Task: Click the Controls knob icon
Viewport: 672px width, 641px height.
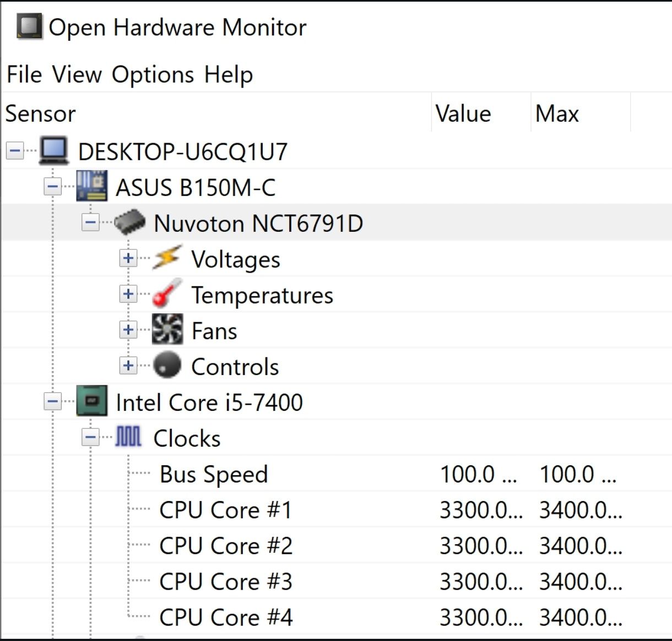Action: pos(167,365)
